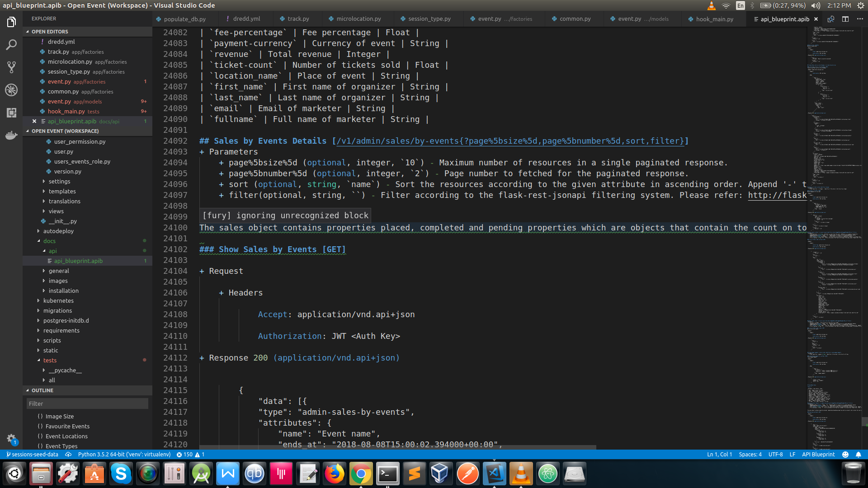Change API Blueprint language mode
This screenshot has height=488, width=868.
pyautogui.click(x=818, y=455)
